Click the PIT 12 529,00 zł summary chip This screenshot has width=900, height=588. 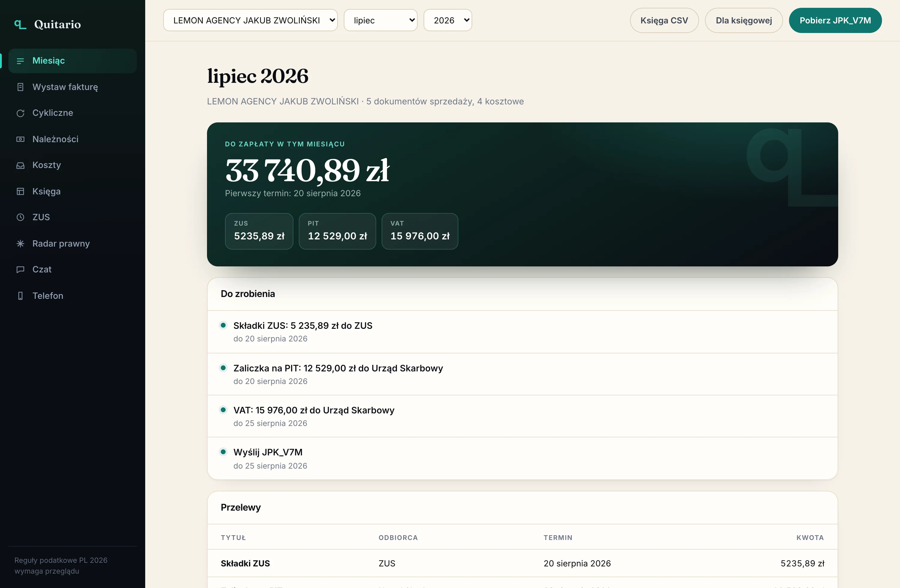337,231
